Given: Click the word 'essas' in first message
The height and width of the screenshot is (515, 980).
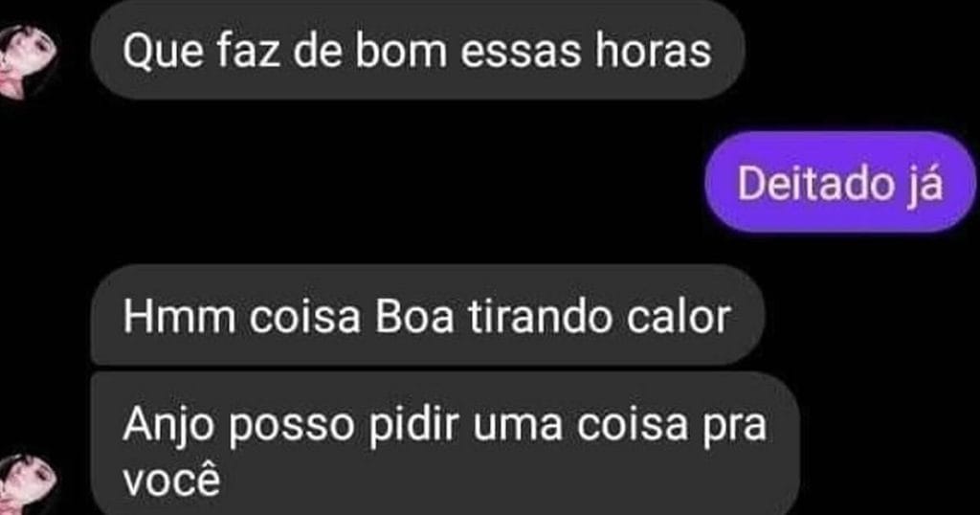Looking at the screenshot, I should click(522, 53).
